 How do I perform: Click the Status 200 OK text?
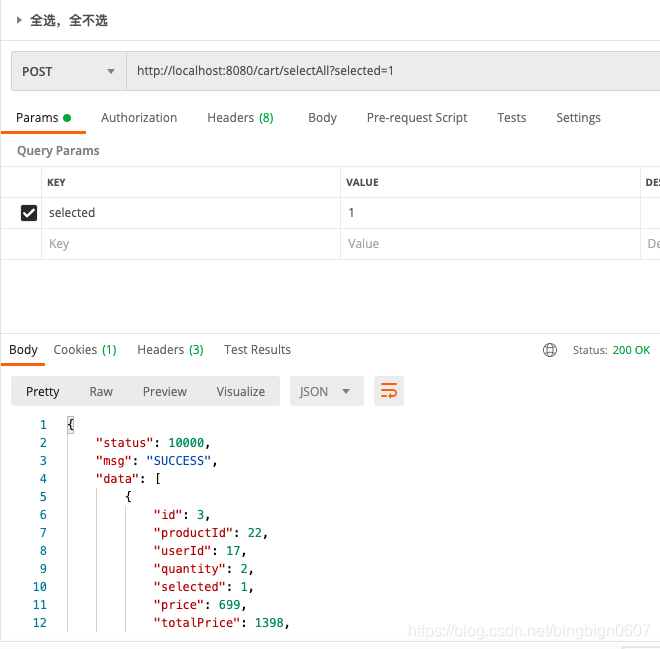(611, 350)
